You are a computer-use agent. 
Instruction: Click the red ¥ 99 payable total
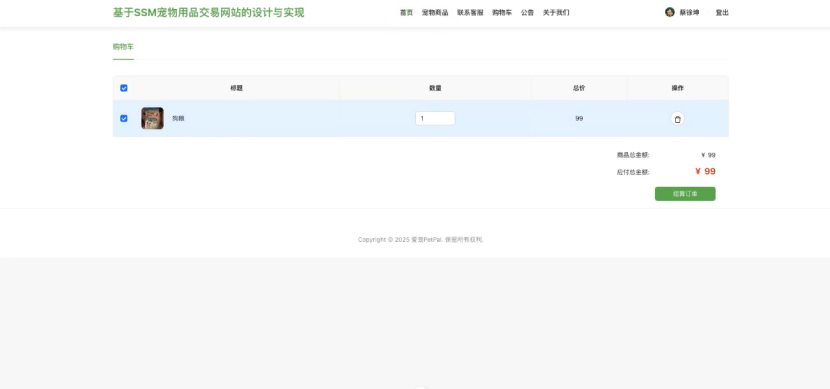(x=705, y=171)
